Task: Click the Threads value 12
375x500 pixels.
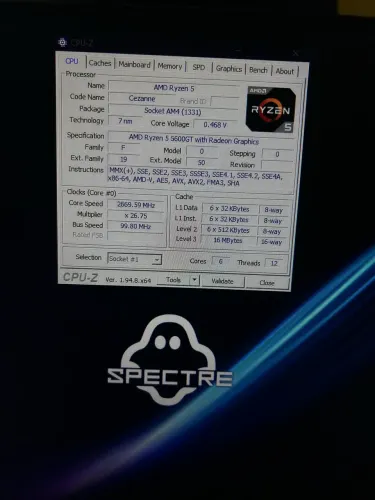Action: 274,263
